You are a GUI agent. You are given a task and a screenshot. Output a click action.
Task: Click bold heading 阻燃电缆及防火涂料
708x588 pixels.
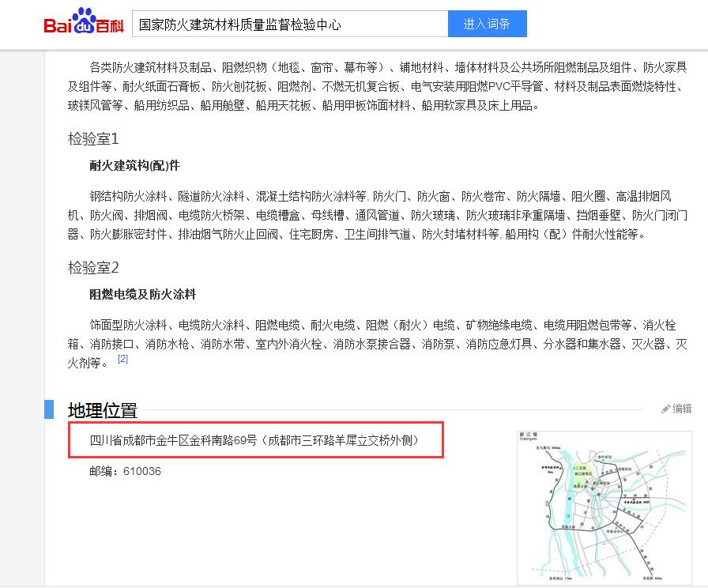143,295
